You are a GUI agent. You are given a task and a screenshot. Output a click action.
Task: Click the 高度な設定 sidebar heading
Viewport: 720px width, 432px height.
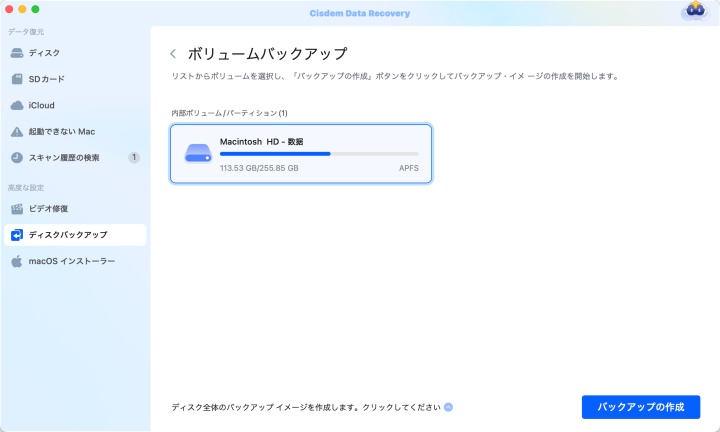pyautogui.click(x=26, y=188)
